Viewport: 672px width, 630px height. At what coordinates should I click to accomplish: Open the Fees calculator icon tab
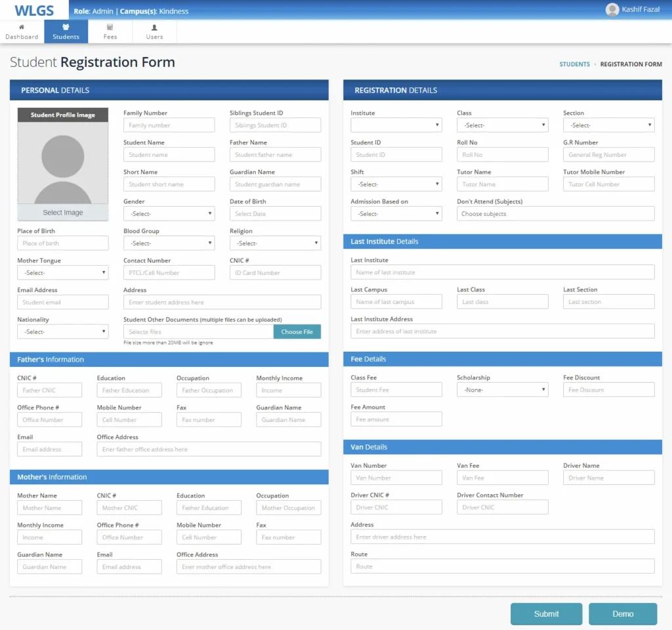click(x=110, y=31)
